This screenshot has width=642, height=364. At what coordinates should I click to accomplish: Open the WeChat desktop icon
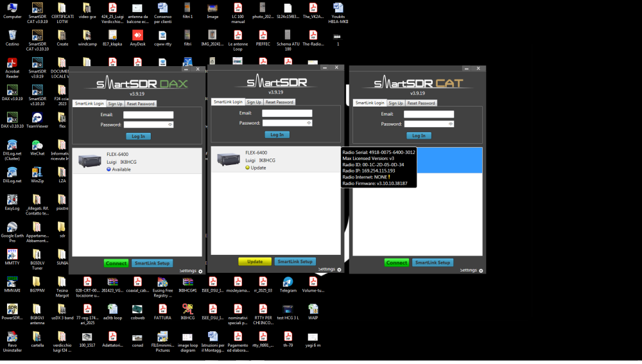pyautogui.click(x=37, y=148)
